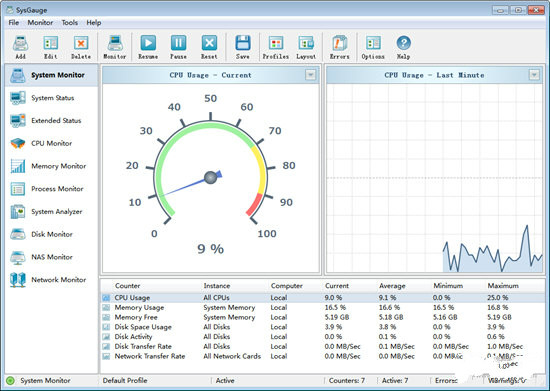
Task: Click the CPU gauge needle dial
Action: click(210, 177)
